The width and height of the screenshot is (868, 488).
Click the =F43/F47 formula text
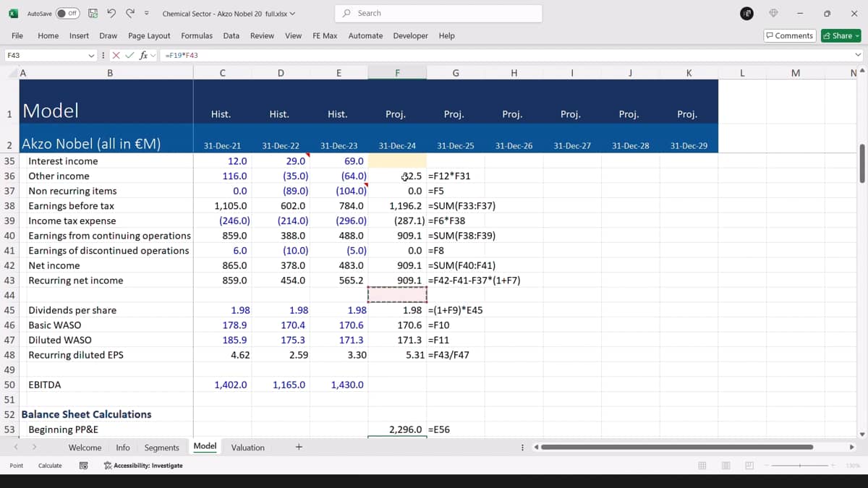(x=448, y=355)
